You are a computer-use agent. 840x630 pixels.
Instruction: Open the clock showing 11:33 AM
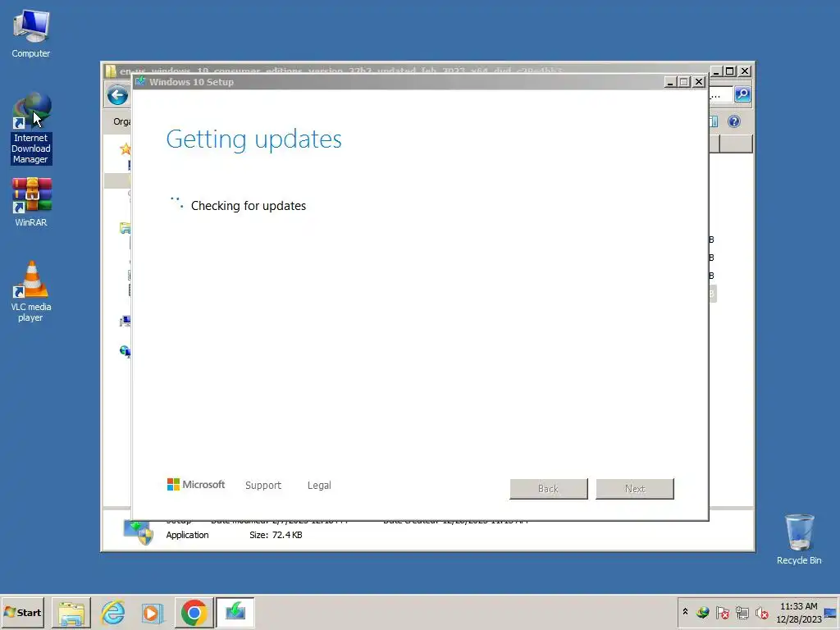pyautogui.click(x=798, y=612)
